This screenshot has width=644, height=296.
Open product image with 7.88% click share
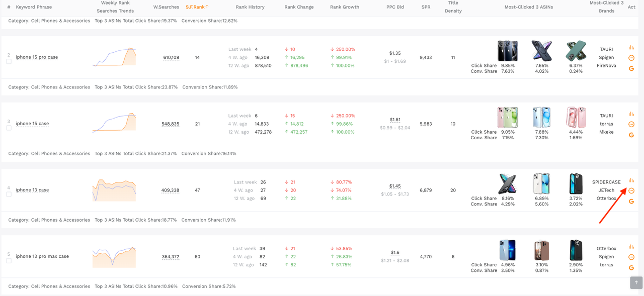tap(542, 118)
